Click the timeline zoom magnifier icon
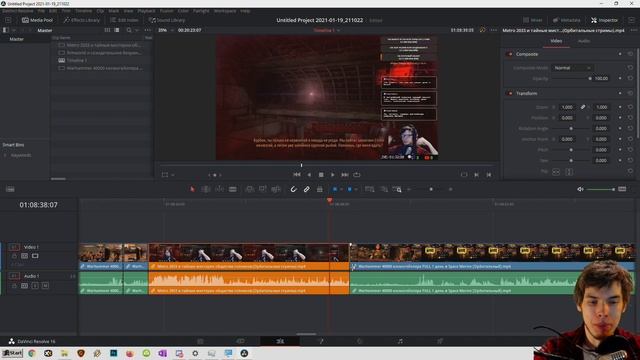Image resolution: width=640 pixels, height=360 pixels. 397,189
